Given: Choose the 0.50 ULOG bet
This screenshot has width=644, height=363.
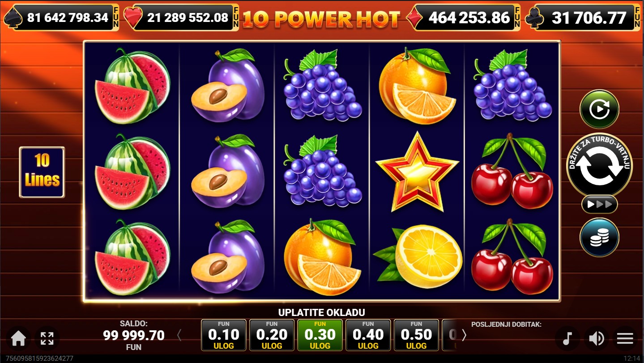Looking at the screenshot, I should tap(416, 335).
